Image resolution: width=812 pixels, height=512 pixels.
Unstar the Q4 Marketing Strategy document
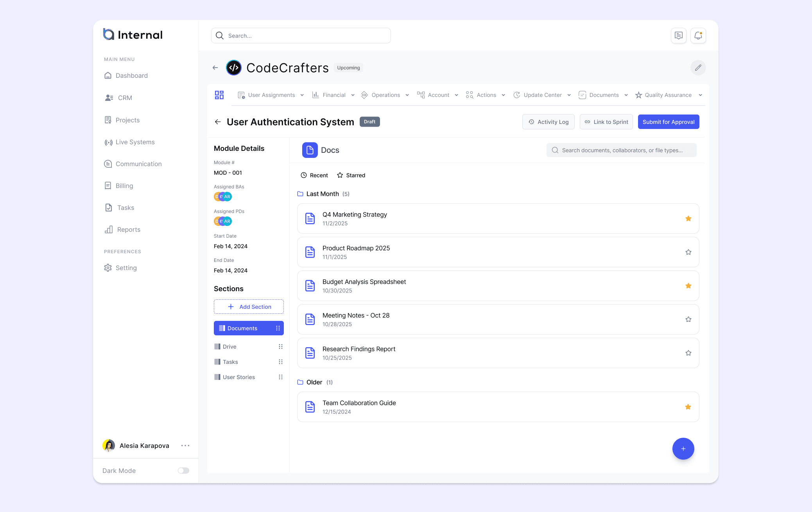688,218
